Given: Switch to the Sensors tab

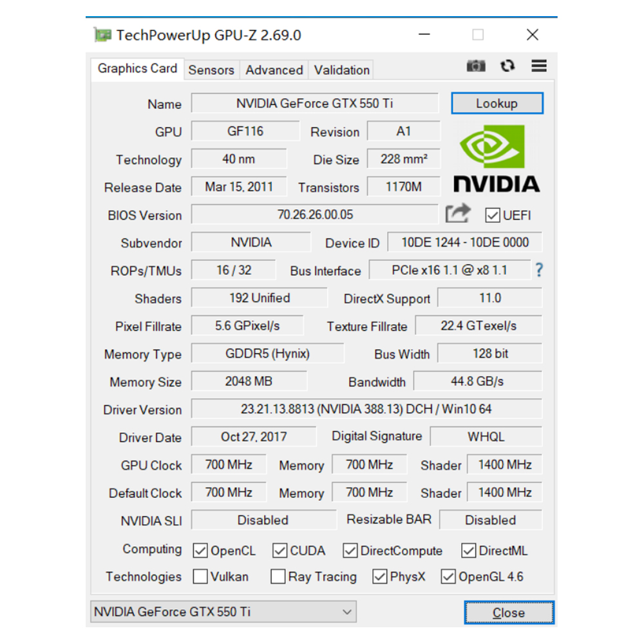Looking at the screenshot, I should [x=211, y=70].
